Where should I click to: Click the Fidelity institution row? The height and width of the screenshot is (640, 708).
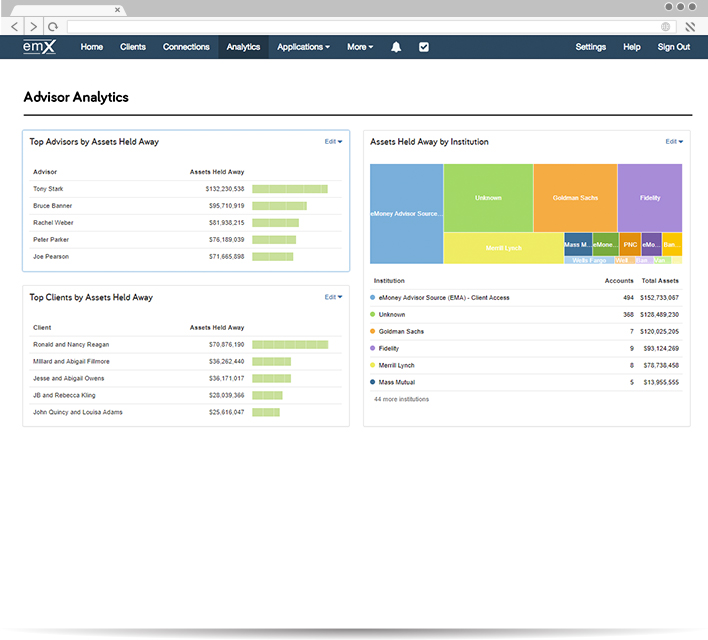point(526,348)
